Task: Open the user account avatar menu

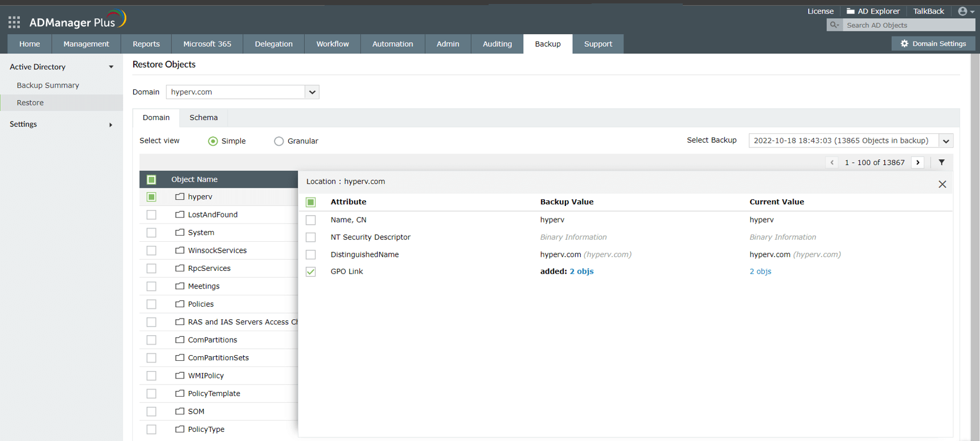Action: point(966,11)
